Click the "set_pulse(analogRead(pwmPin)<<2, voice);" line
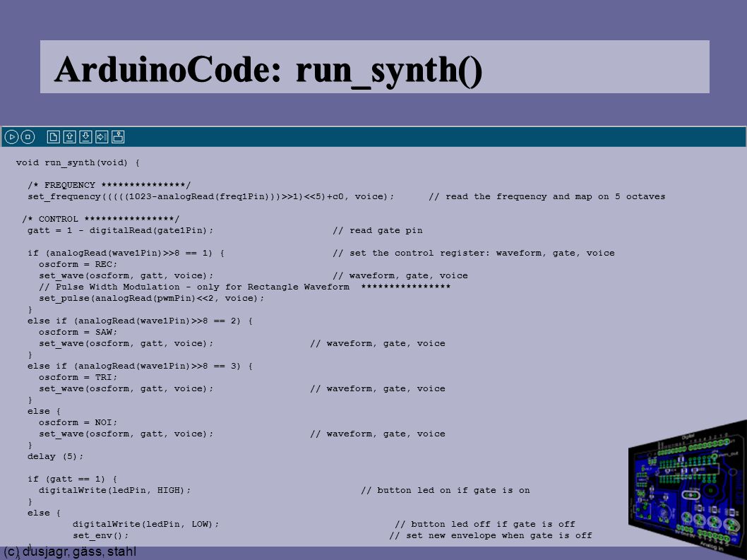The width and height of the screenshot is (747, 560). coord(152,298)
